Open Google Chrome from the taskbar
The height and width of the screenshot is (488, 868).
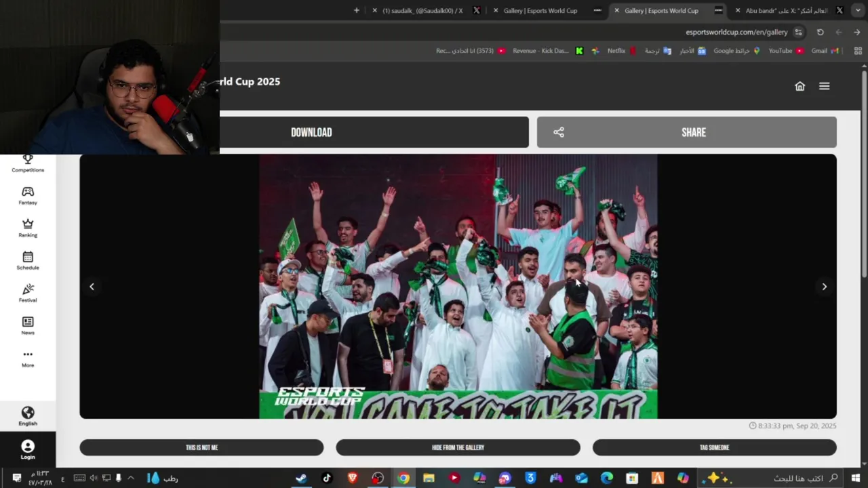point(403,478)
